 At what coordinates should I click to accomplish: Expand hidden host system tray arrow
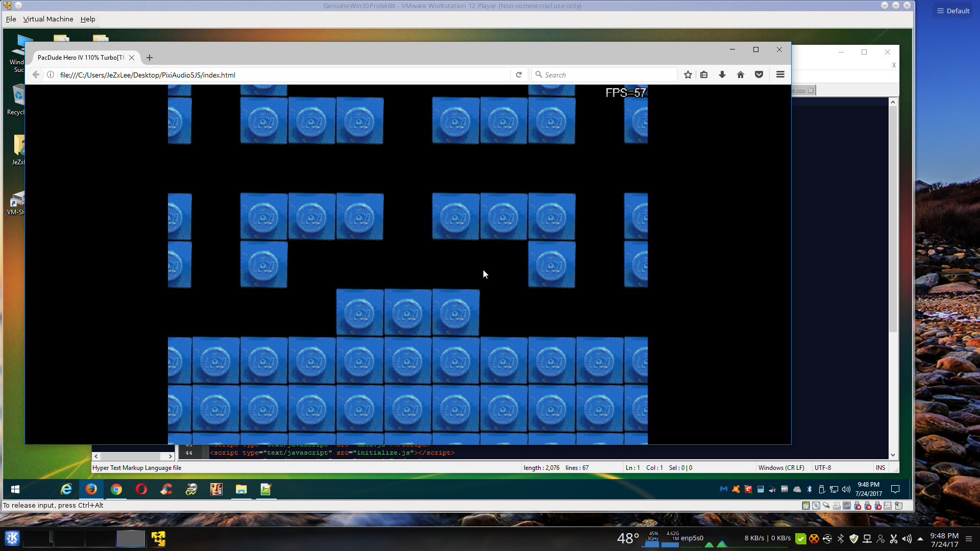[920, 539]
